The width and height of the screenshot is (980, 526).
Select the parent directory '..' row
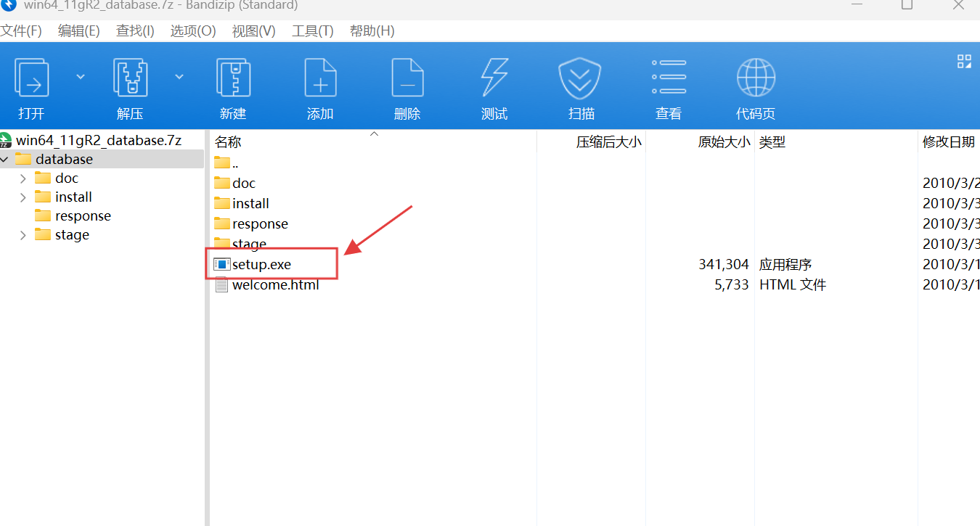tap(235, 163)
